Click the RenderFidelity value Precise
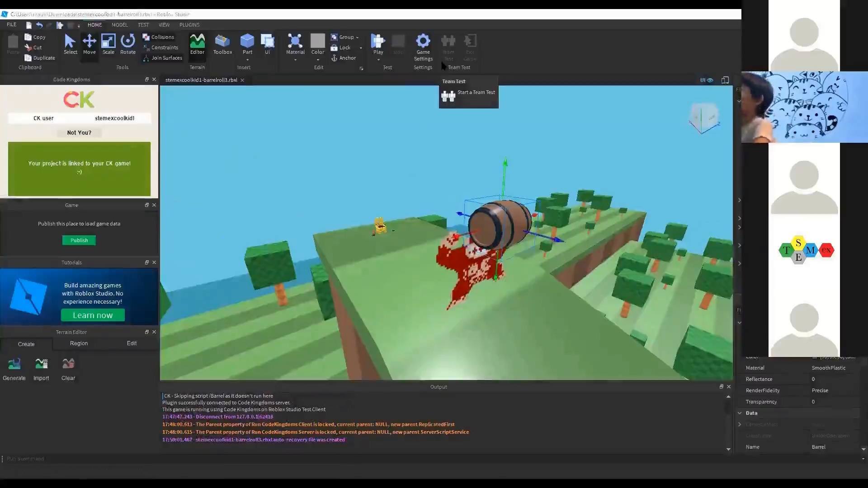Viewport: 868px width, 488px height. click(x=820, y=390)
